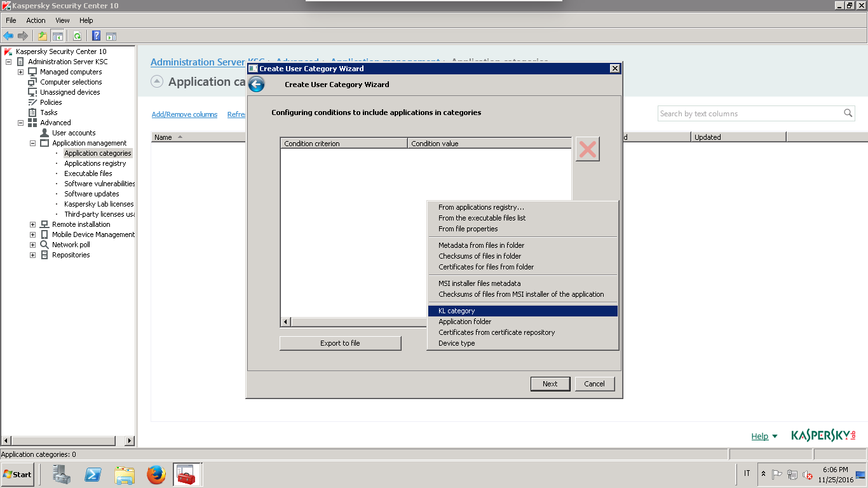Open File Explorer from taskbar
Viewport: 868px width, 488px height.
pos(125,474)
